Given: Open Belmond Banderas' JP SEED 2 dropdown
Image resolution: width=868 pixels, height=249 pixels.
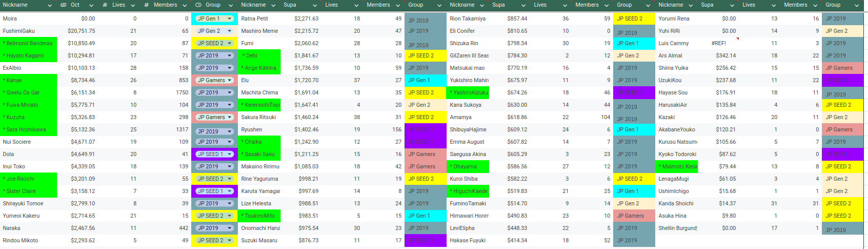Looking at the screenshot, I should point(230,43).
